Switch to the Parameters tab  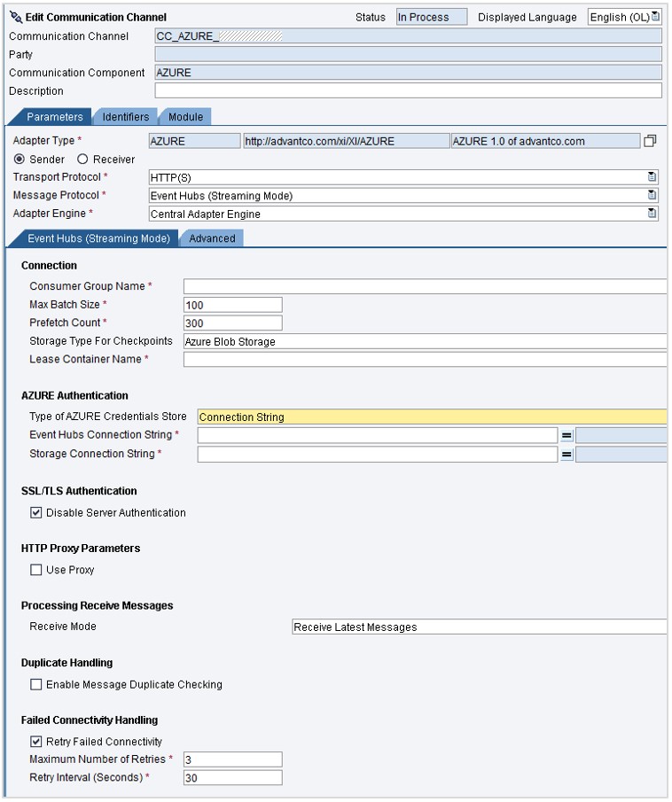(54, 117)
